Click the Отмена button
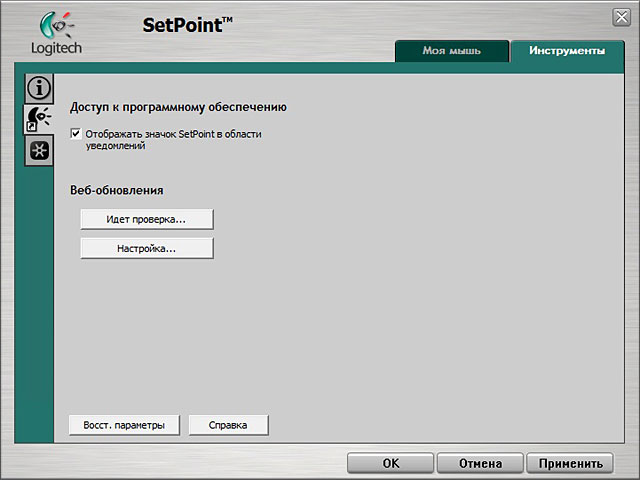Screen dimensions: 640x480 pyautogui.click(x=480, y=463)
